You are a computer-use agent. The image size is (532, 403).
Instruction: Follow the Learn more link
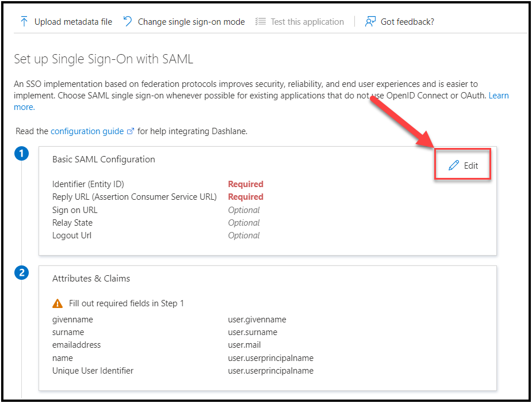[x=498, y=96]
